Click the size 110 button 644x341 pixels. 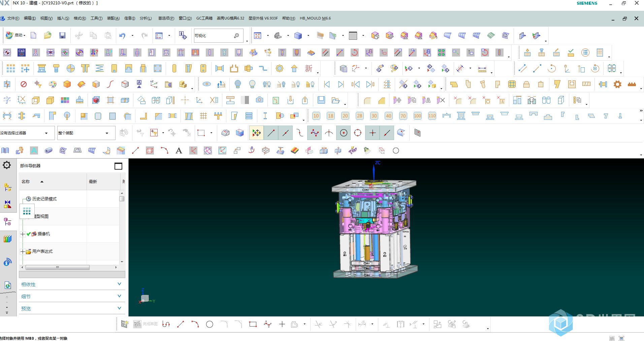[432, 116]
